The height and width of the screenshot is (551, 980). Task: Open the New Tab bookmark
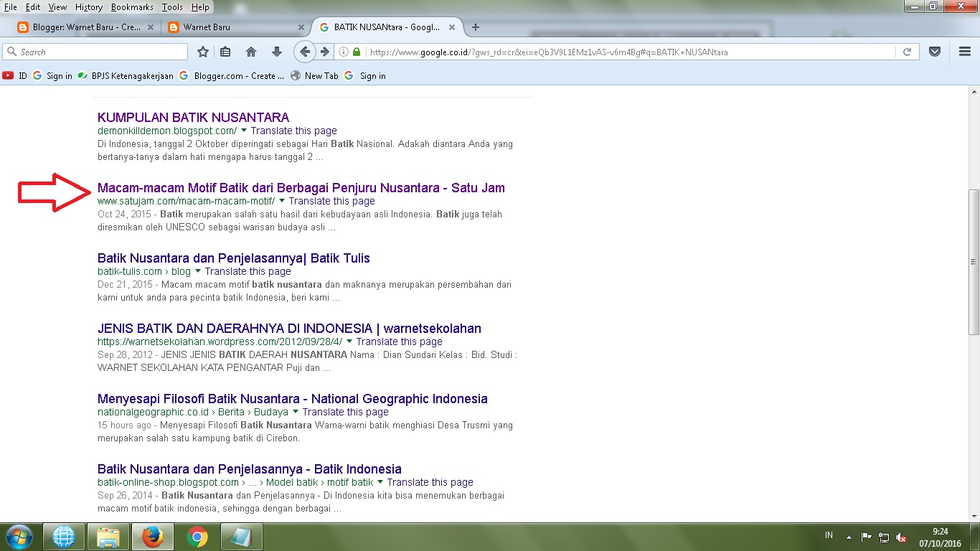[314, 75]
